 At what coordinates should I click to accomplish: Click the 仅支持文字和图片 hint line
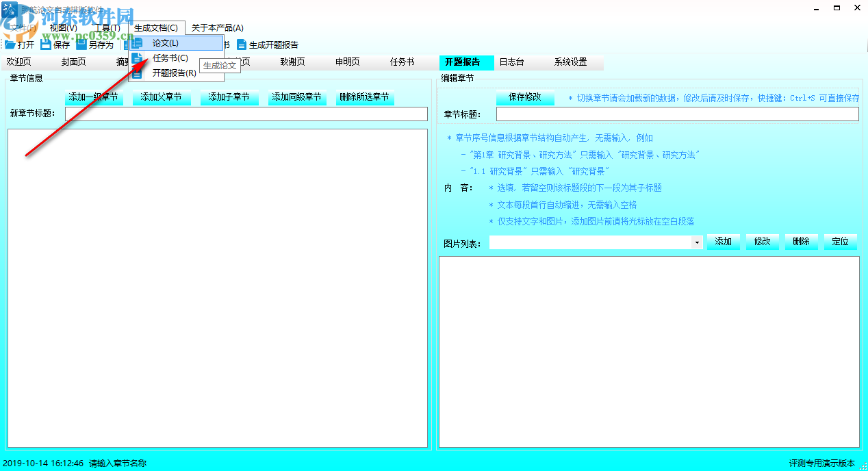tap(591, 221)
